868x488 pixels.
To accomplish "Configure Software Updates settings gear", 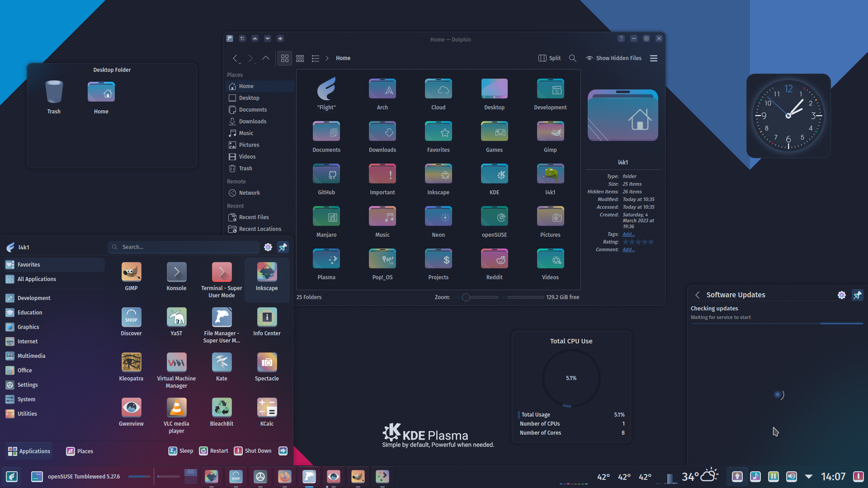I will tap(841, 295).
